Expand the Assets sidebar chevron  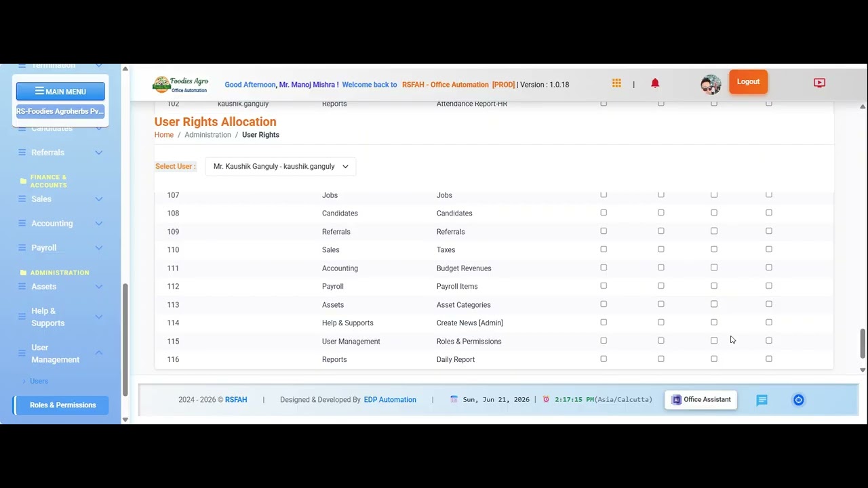(x=99, y=286)
